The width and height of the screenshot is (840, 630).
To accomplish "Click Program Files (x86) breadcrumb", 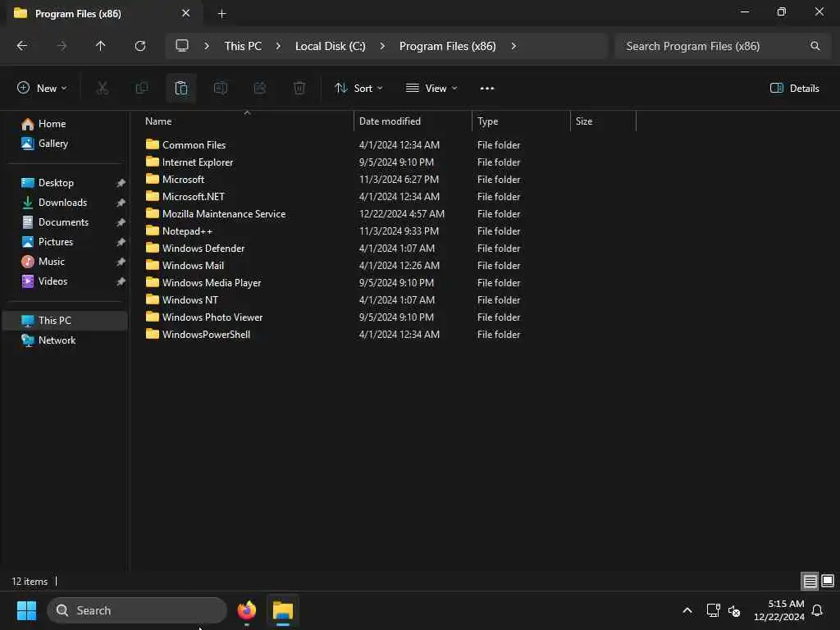I will coord(447,46).
